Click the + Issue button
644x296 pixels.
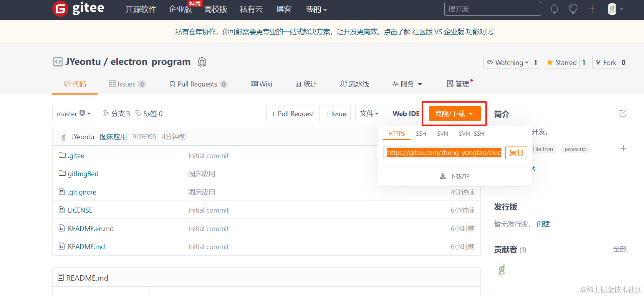tap(335, 113)
